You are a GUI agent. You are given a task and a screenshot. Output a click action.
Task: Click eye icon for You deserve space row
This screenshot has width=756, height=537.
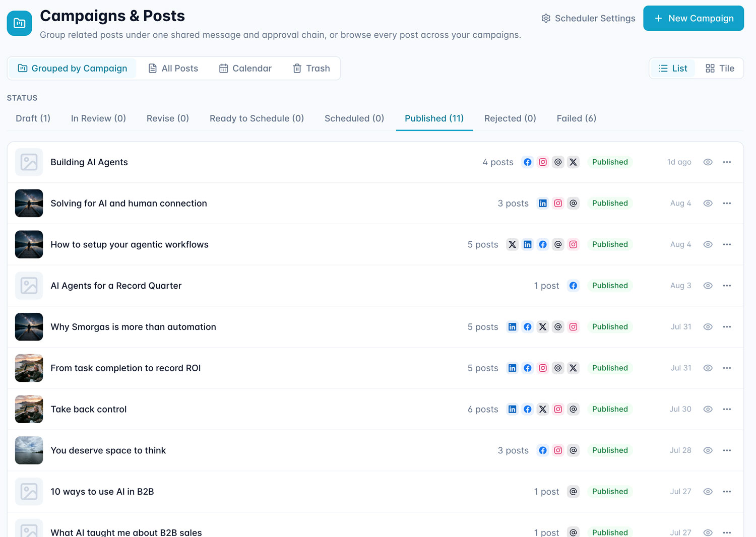[708, 450]
